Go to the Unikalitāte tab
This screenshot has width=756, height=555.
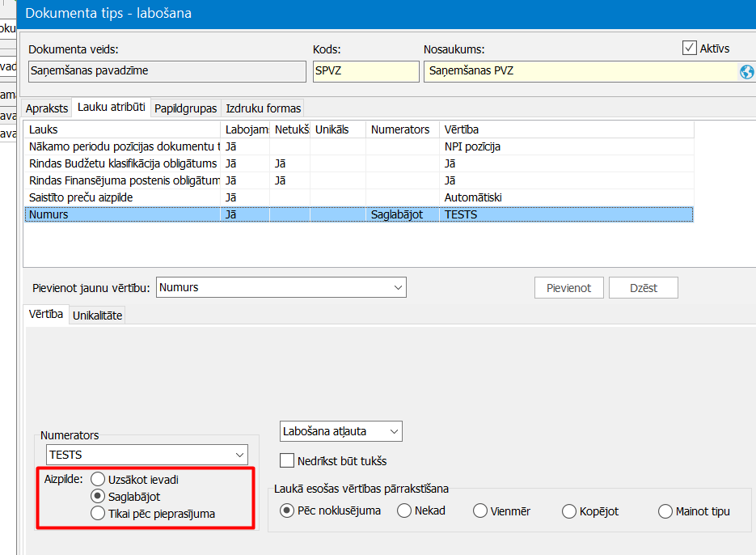click(97, 316)
